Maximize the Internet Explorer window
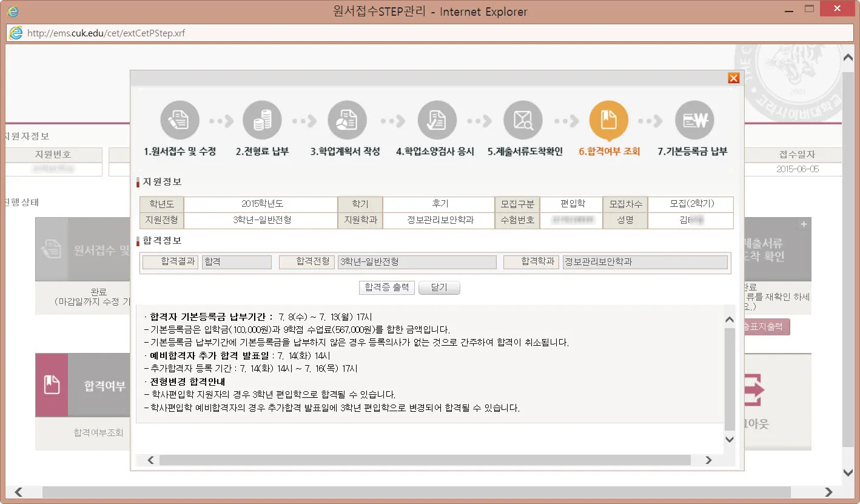Screen dimensions: 860x504 [x=808, y=9]
